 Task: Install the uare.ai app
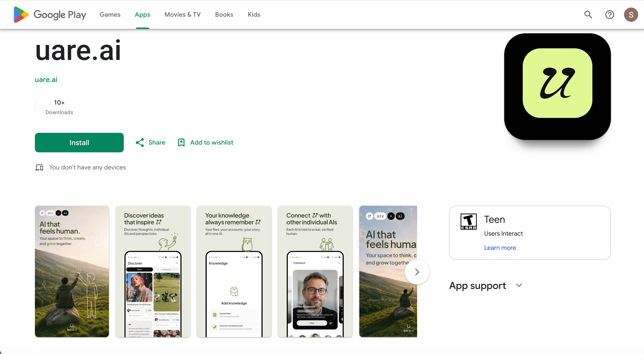click(79, 142)
